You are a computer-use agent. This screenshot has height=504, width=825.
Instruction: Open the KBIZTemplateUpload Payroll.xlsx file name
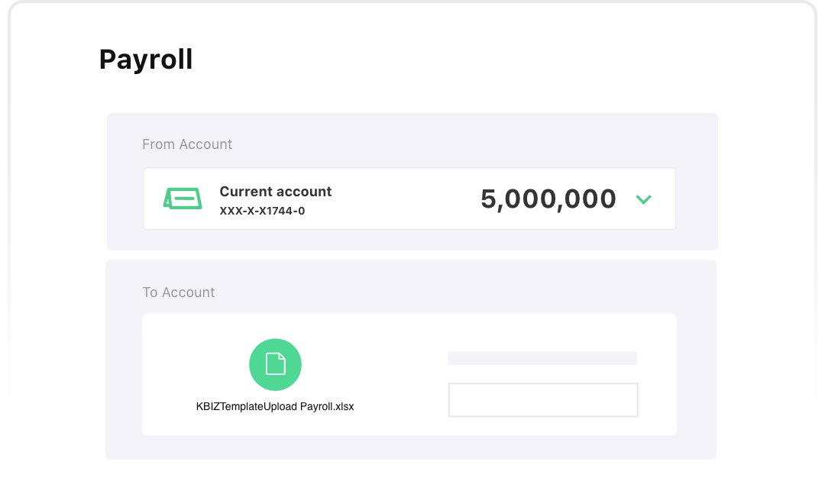[x=275, y=407]
